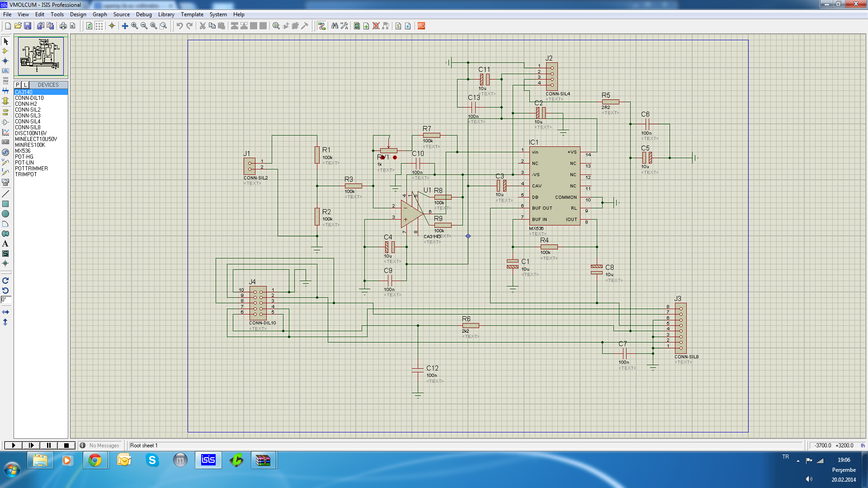
Task: Open the Graph menu
Action: 100,14
